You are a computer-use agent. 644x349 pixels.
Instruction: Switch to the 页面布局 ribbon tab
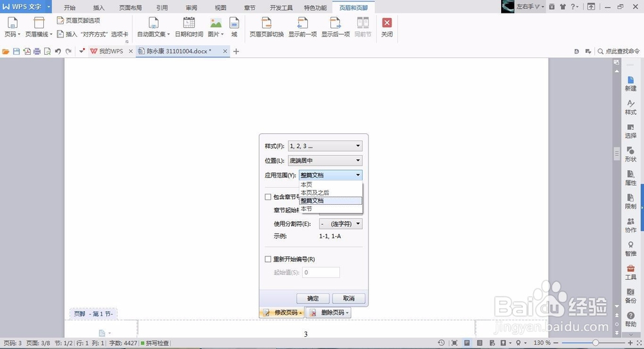pyautogui.click(x=131, y=8)
